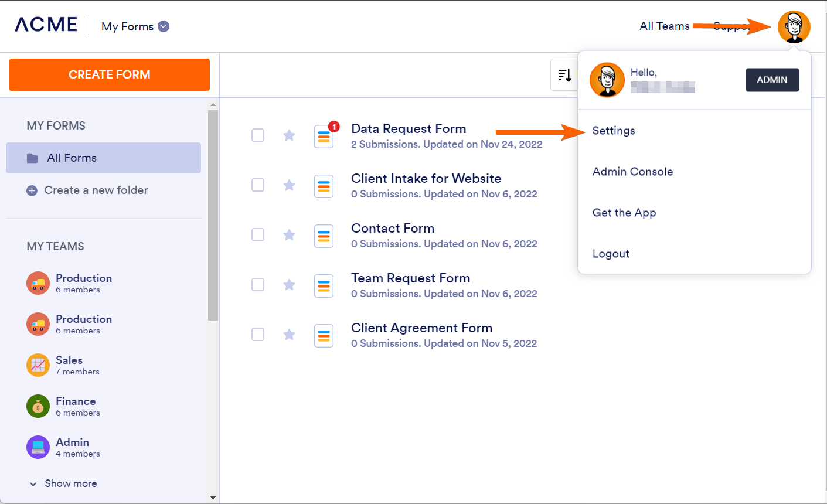Select the Client Intake for Website checkbox
This screenshot has height=504, width=827.
tap(258, 185)
